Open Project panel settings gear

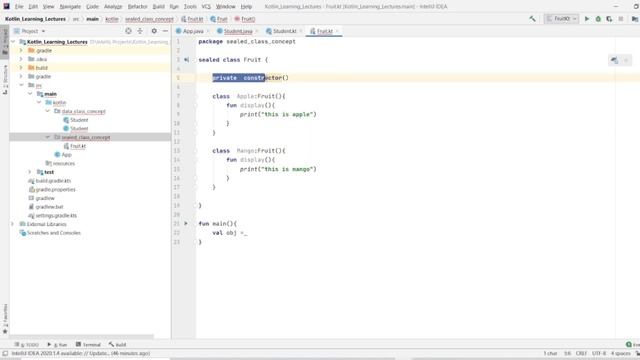click(x=154, y=31)
